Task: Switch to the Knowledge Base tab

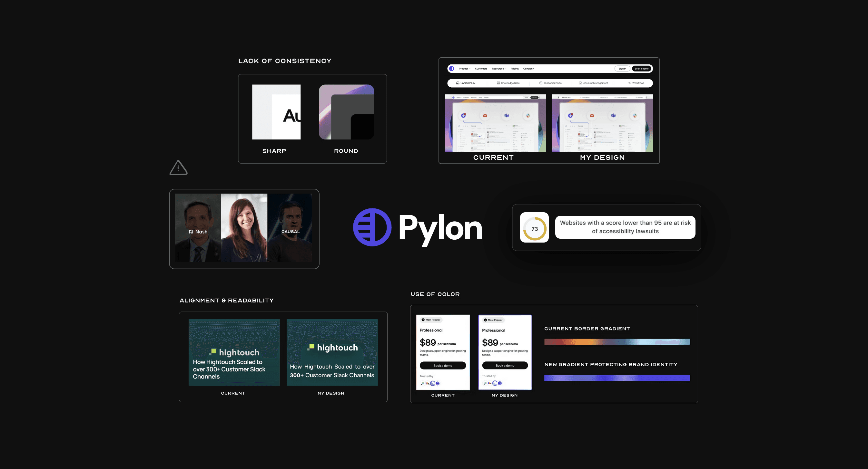Action: [x=508, y=83]
